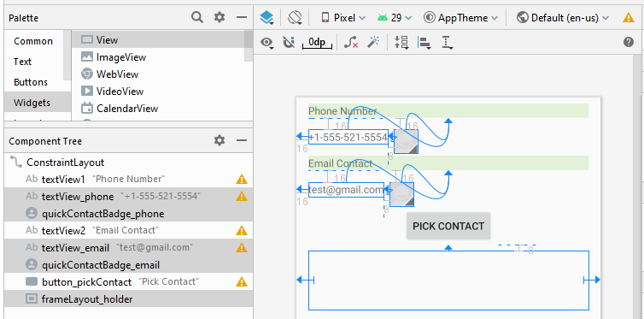Select test@gmail.com text in preview
Image resolution: width=644 pixels, height=319 pixels.
[346, 190]
